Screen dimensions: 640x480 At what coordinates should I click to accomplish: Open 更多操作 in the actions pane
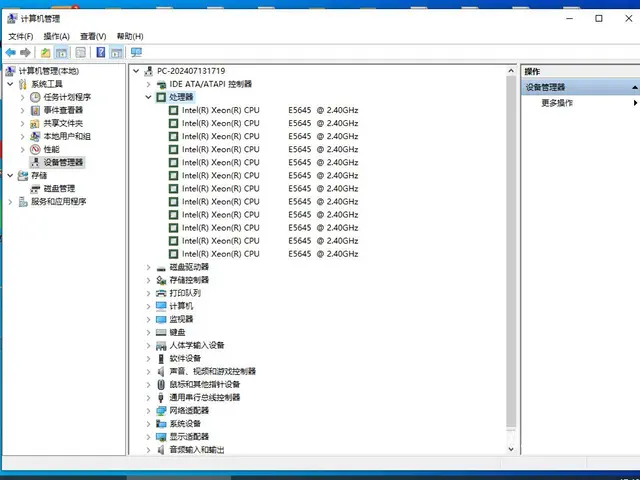point(557,103)
